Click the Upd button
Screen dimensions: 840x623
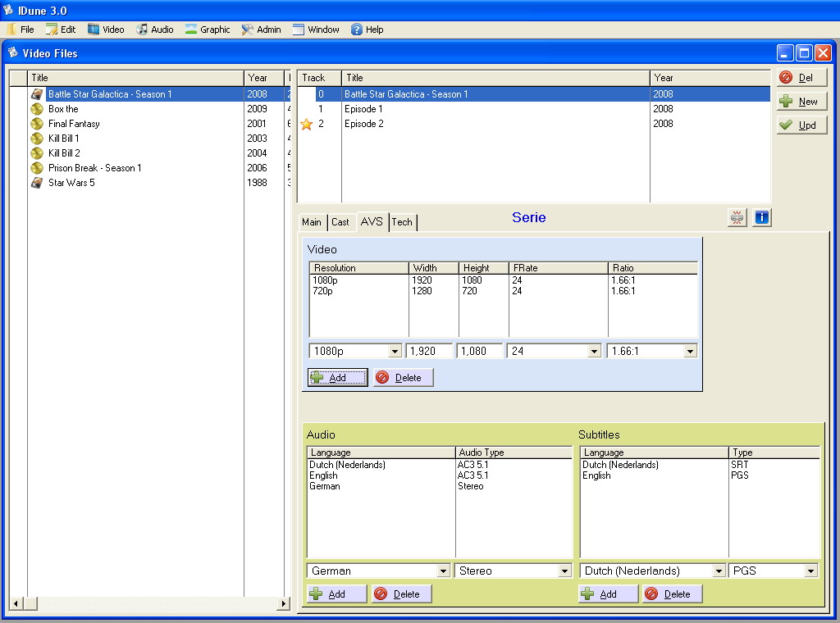point(802,125)
